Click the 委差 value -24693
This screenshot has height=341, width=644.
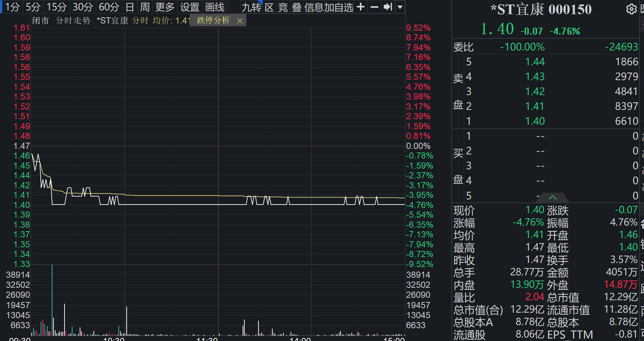[x=622, y=47]
